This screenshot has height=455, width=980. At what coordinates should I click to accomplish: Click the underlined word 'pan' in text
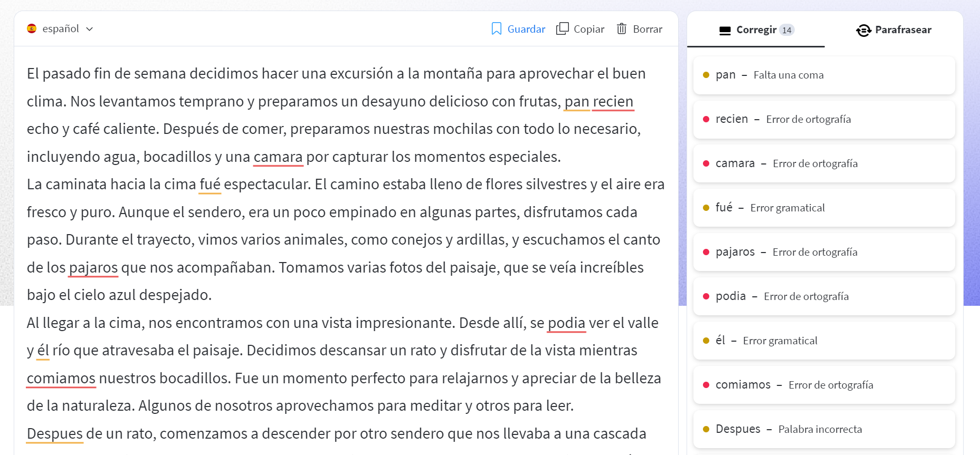577,102
